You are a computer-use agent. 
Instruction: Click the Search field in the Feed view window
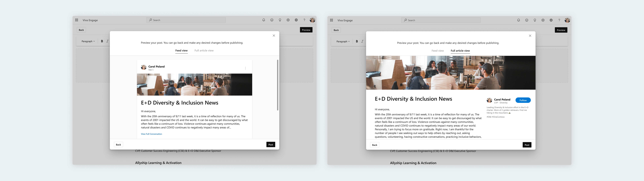coord(186,20)
